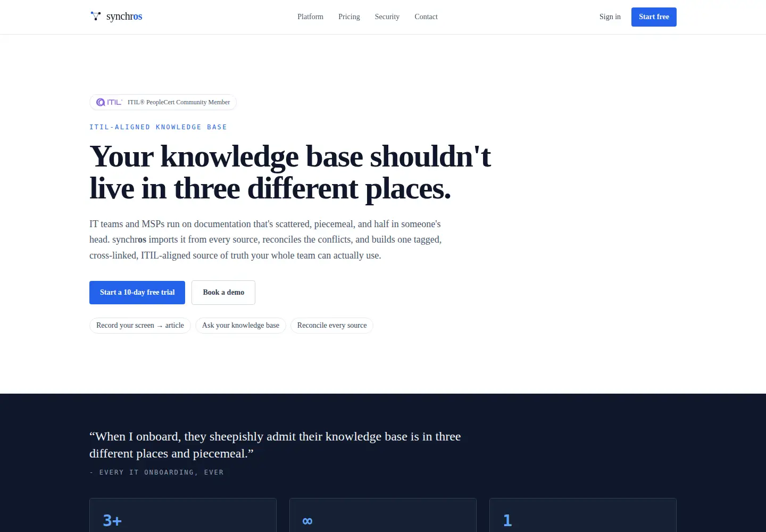Click the EVERY IT ONBOARDING, EVER attribution
Screen dimensions: 766x532
(x=156, y=472)
